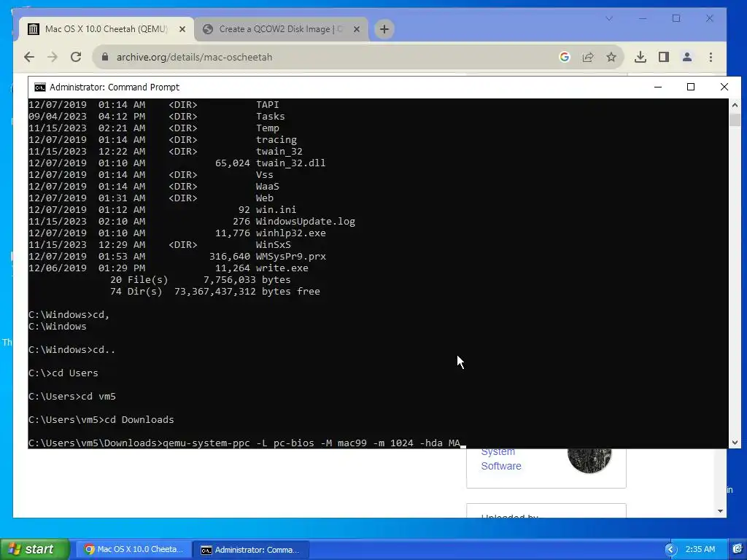
Task: Open Chrome tab search chevron
Action: coord(609,18)
